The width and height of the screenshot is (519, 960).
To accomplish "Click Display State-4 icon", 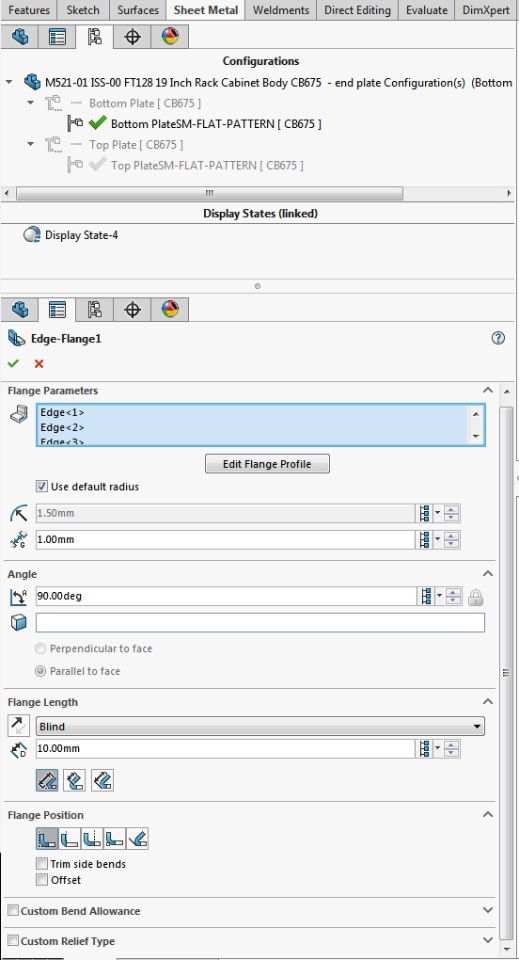I will 31,235.
